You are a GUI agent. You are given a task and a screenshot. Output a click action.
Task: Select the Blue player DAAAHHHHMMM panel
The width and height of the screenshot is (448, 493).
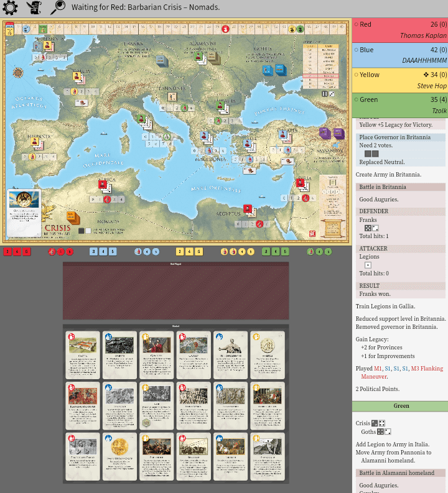(x=400, y=55)
